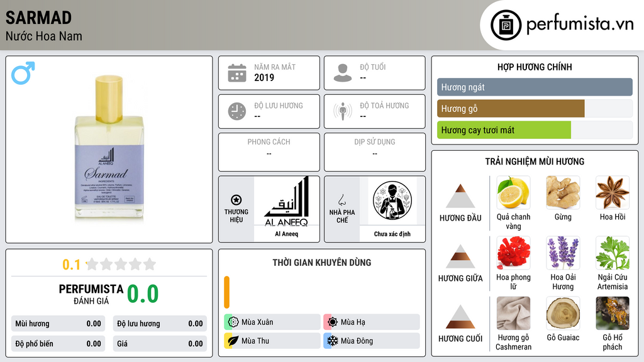Click the Hương ngát accord bar

pyautogui.click(x=535, y=87)
